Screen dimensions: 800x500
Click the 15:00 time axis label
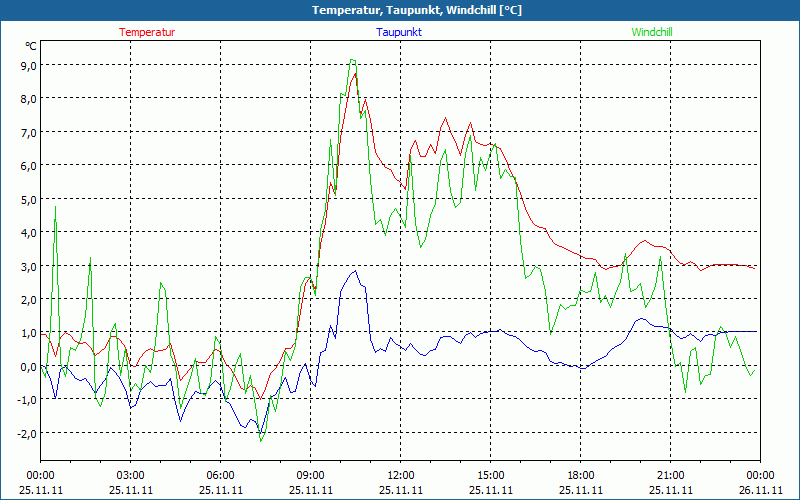tap(491, 475)
